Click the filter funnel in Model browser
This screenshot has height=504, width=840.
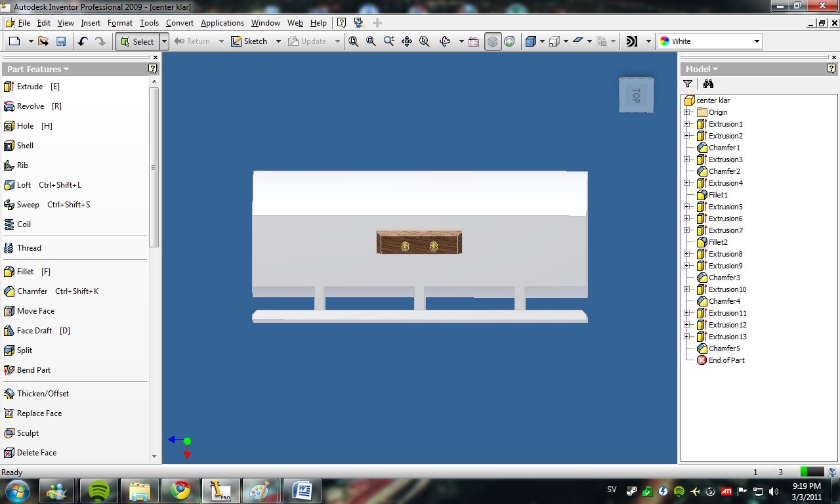coord(688,84)
